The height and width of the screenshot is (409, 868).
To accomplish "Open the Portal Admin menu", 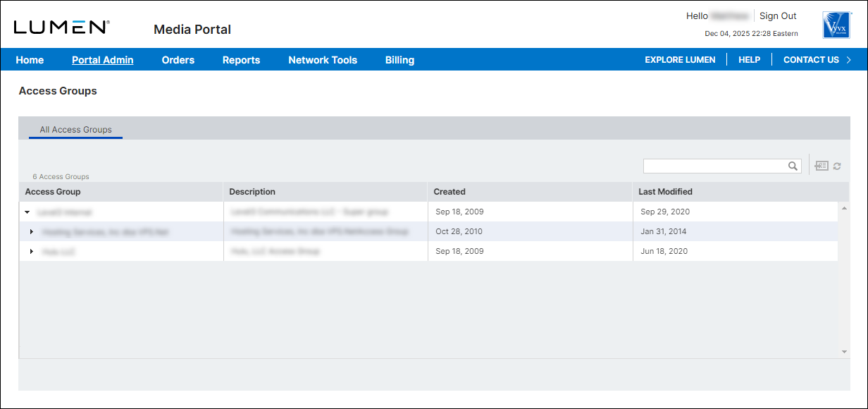I will point(102,60).
